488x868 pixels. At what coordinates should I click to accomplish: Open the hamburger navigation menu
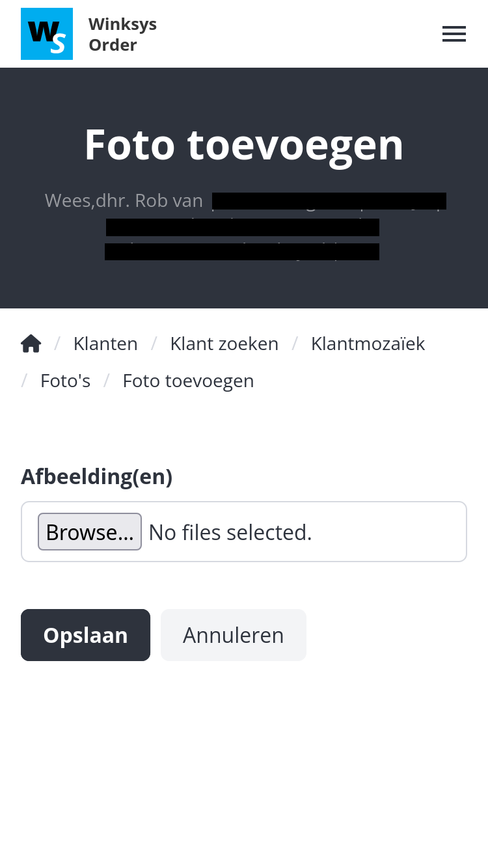pyautogui.click(x=454, y=34)
